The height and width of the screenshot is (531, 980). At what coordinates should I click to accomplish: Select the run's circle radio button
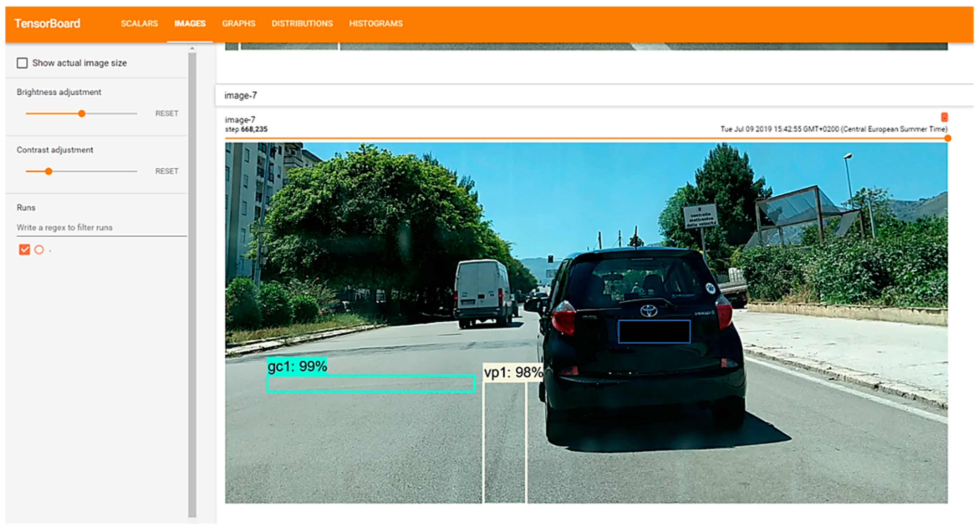pos(39,250)
